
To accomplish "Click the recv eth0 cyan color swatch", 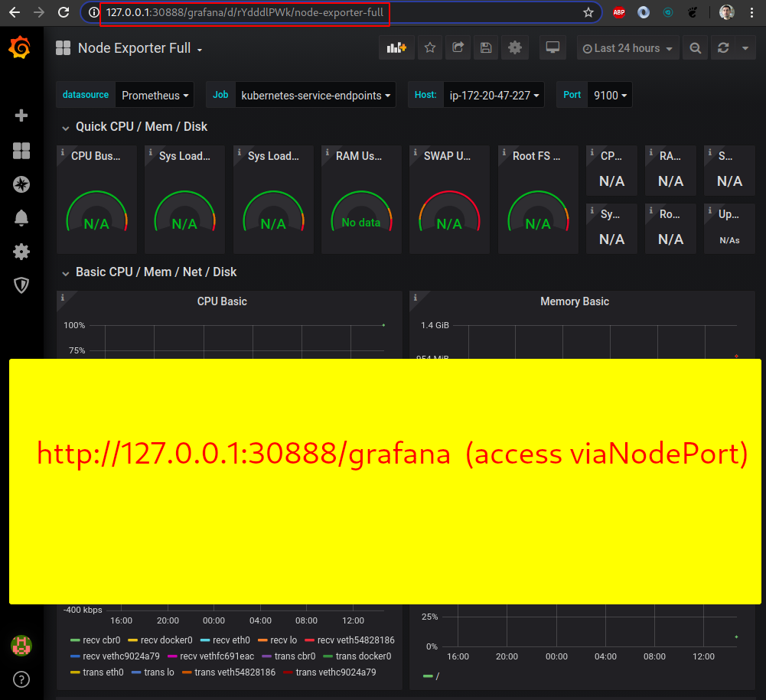I will (205, 640).
